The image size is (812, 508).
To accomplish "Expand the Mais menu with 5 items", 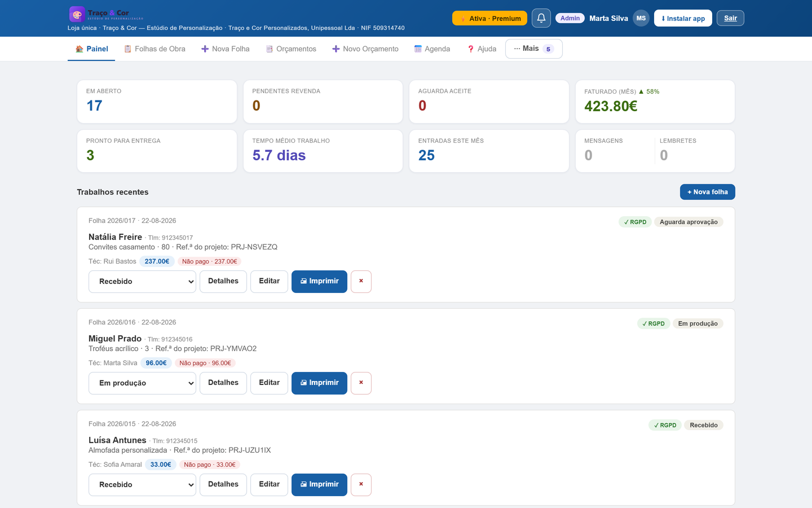I will (534, 49).
